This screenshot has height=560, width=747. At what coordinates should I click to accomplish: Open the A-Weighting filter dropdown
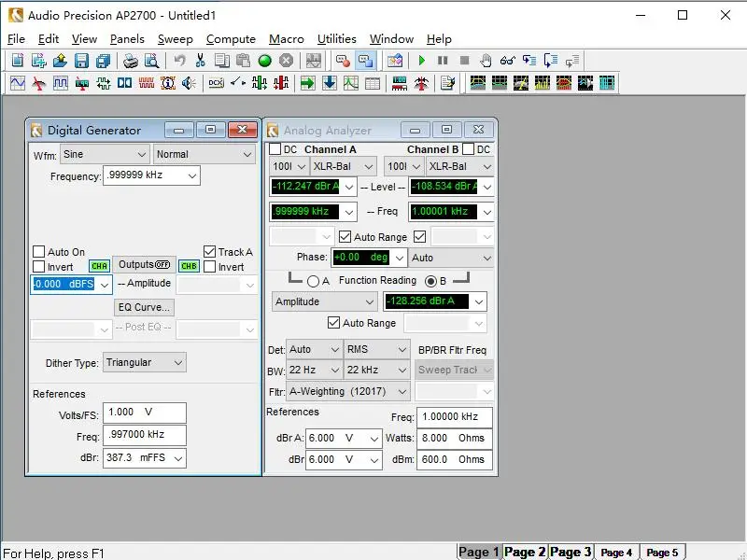[347, 391]
